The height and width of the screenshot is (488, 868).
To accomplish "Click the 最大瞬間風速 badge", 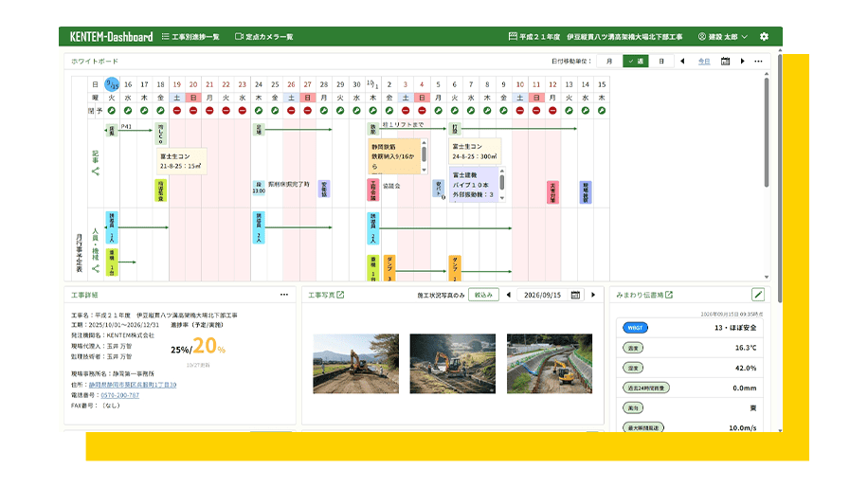I will tap(643, 427).
